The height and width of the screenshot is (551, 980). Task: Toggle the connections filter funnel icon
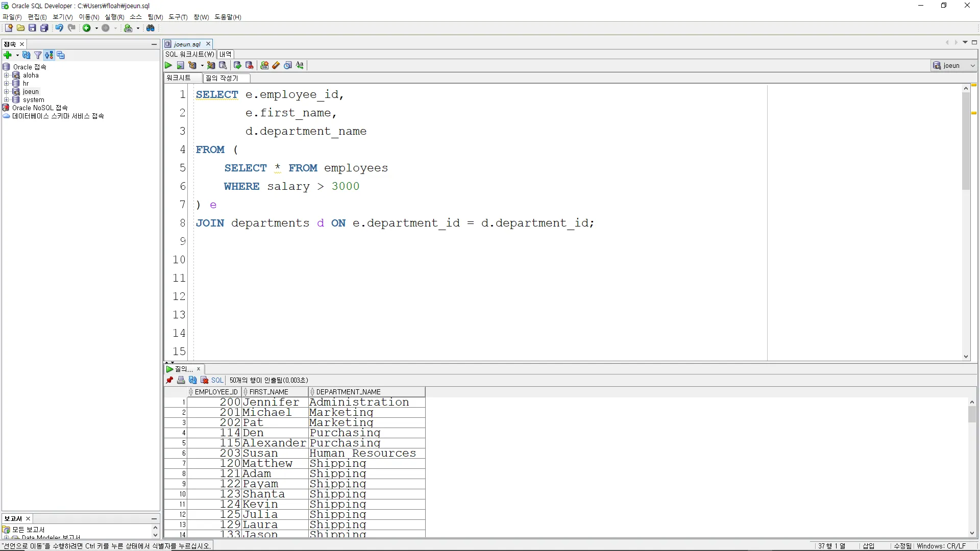[x=38, y=55]
